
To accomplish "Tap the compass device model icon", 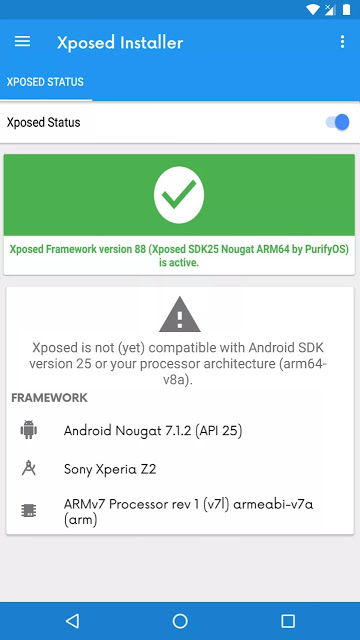I will point(29,468).
